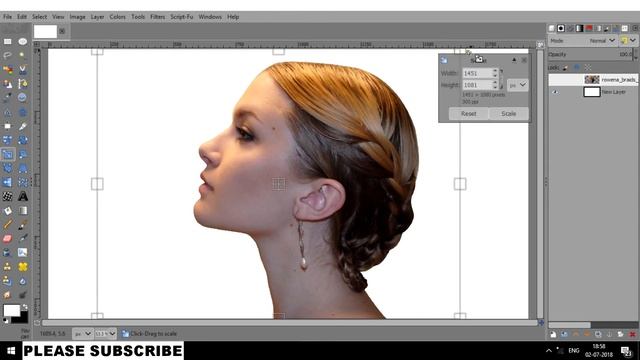Screen dimensions: 640x360
Task: Select the Airbrush tool
Action: pyautogui.click(x=23, y=238)
